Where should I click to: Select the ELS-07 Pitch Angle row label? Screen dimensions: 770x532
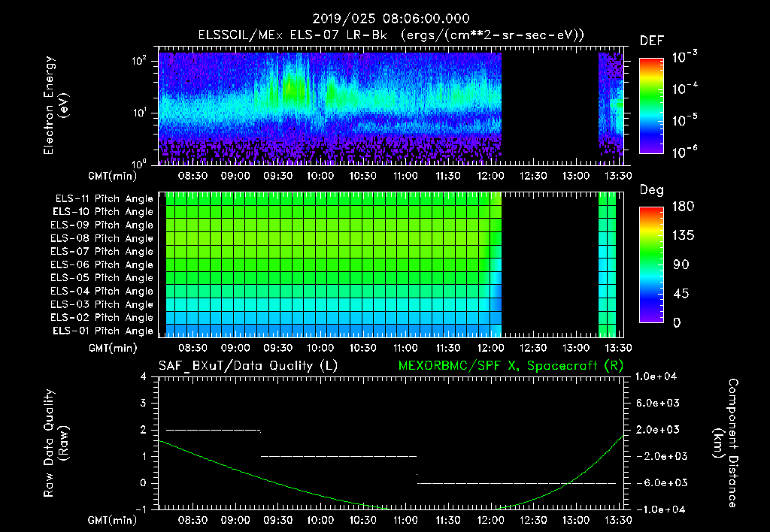pyautogui.click(x=102, y=251)
